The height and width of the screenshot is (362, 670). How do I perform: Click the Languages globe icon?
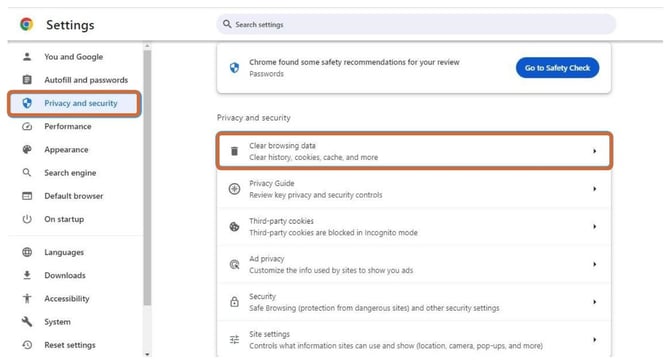point(27,252)
